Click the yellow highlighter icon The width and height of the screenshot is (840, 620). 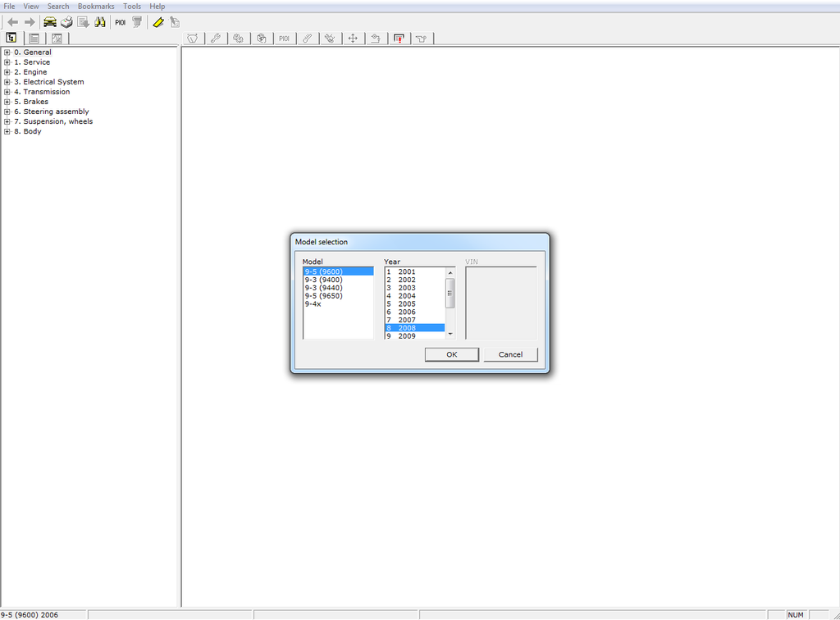(x=158, y=22)
